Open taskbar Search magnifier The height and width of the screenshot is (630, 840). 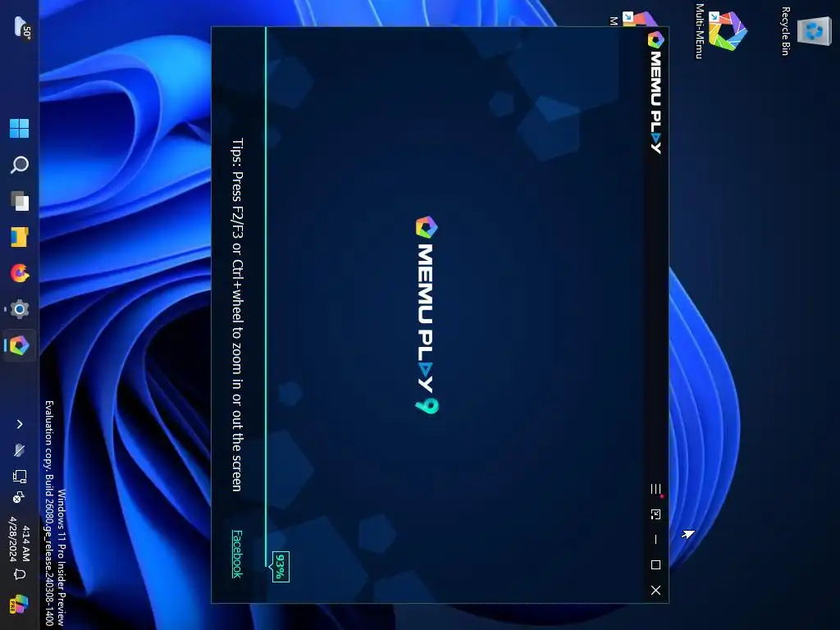coord(20,165)
